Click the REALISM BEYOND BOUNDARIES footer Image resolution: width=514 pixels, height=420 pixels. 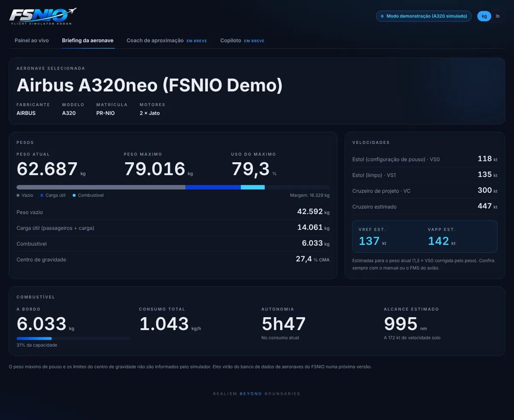[257, 394]
